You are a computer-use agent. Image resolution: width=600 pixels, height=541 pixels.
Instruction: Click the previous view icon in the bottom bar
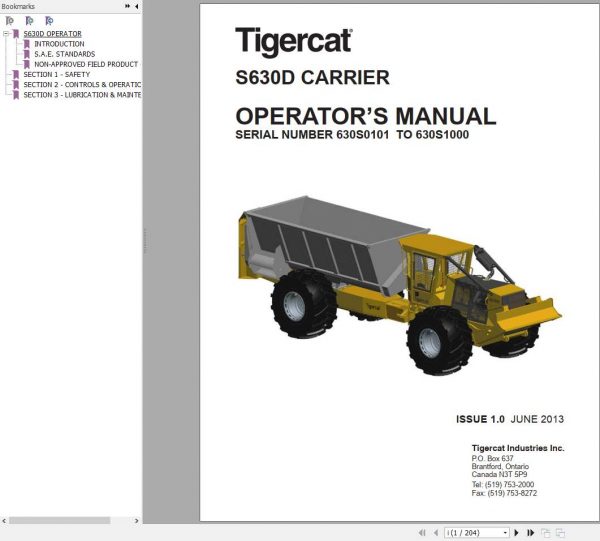pos(546,533)
